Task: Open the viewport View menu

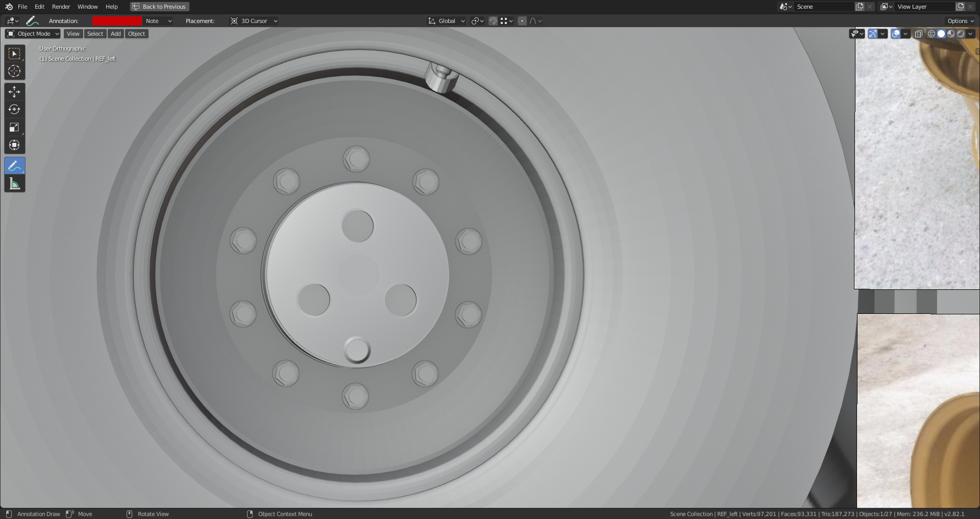Action: click(73, 34)
